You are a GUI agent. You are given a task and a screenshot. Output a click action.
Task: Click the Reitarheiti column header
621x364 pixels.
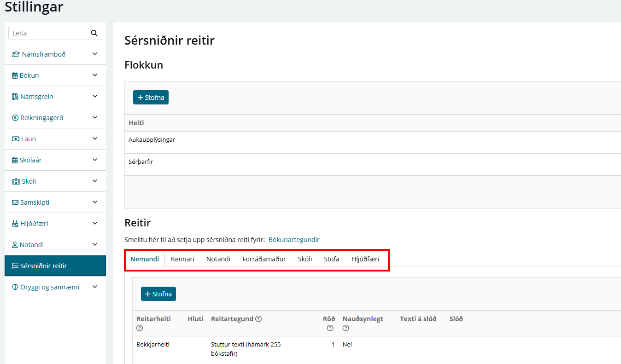153,319
